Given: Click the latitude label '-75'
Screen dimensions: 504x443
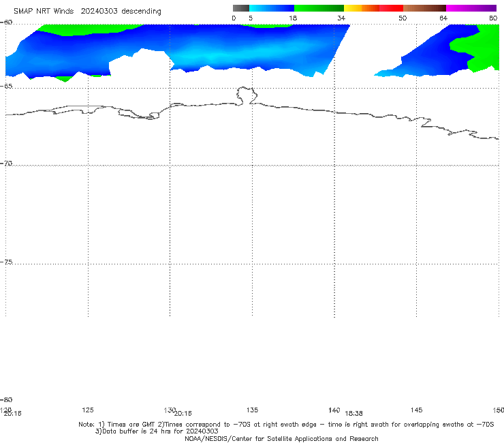Looking at the screenshot, I should tap(6, 262).
